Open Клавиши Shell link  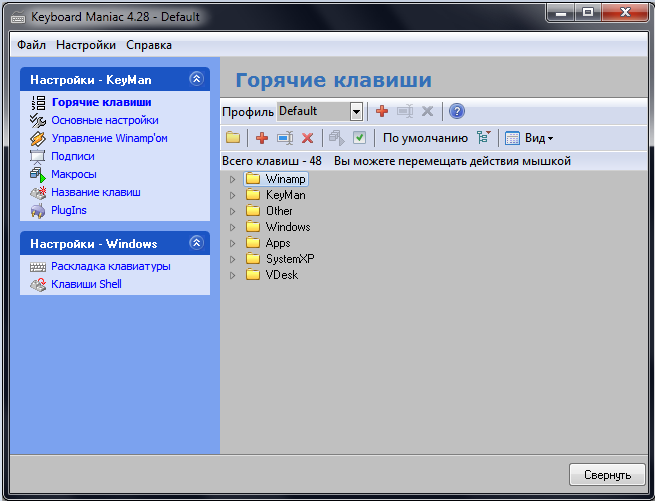(x=86, y=284)
